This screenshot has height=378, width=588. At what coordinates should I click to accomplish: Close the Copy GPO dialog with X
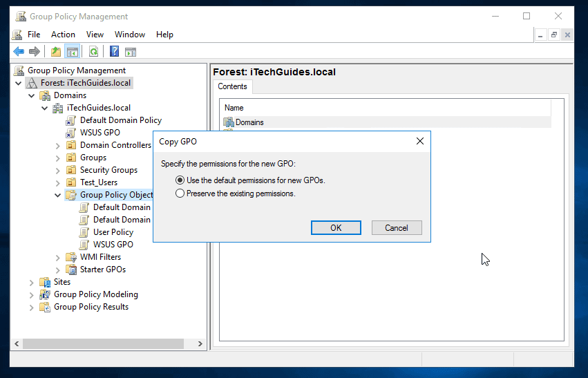coord(420,141)
